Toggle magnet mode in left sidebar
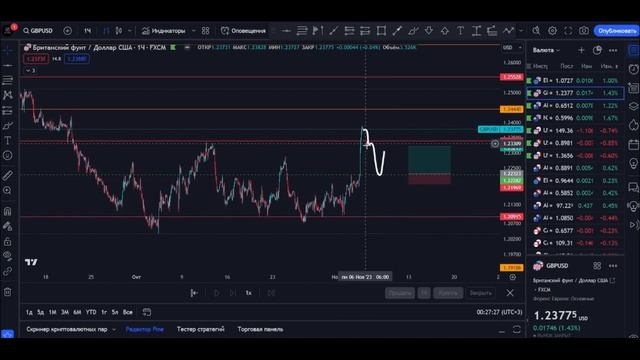 coord(8,211)
